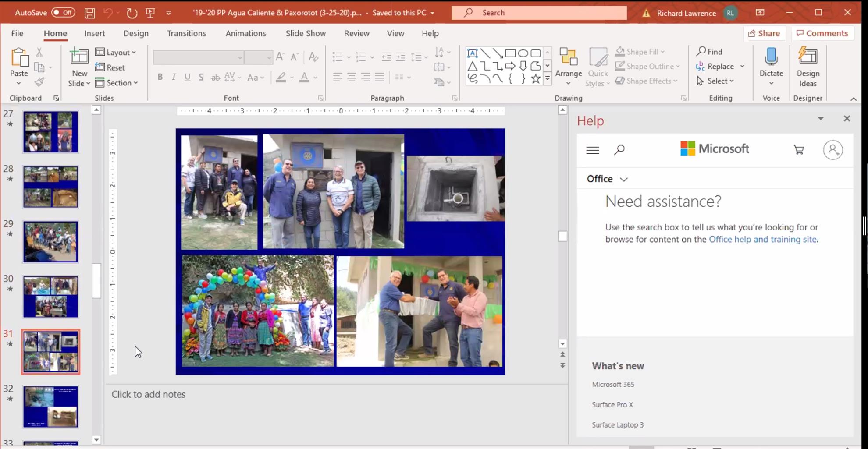
Task: Click the Save icon in title bar
Action: (89, 13)
